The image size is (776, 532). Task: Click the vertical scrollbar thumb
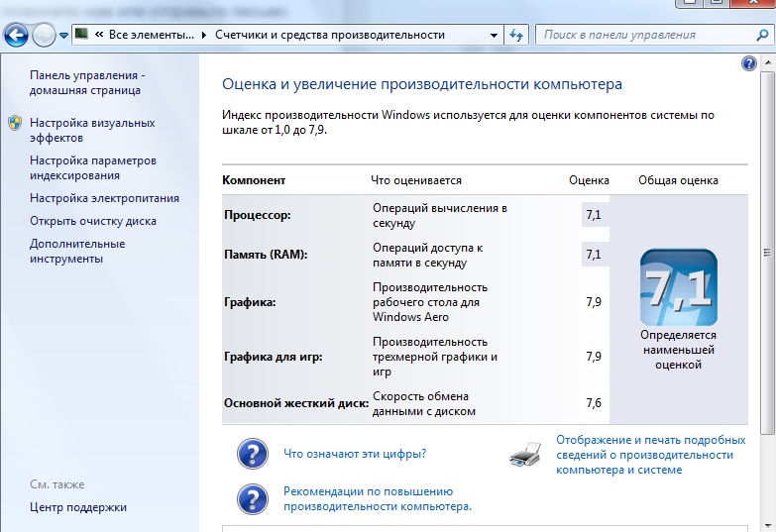[768, 253]
